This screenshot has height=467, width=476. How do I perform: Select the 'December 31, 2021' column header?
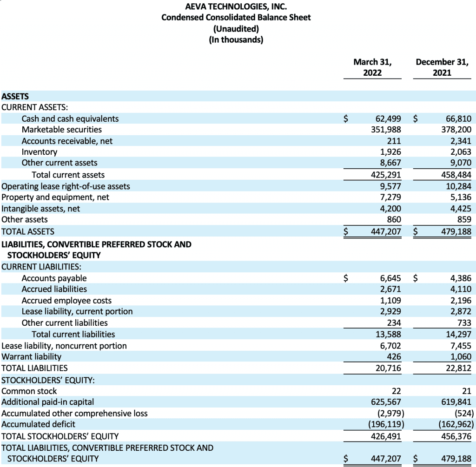click(442, 67)
